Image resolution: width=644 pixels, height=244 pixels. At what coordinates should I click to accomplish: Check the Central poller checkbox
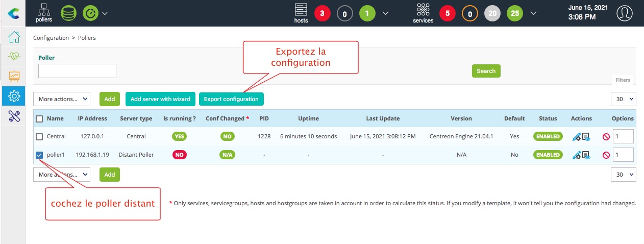point(39,137)
